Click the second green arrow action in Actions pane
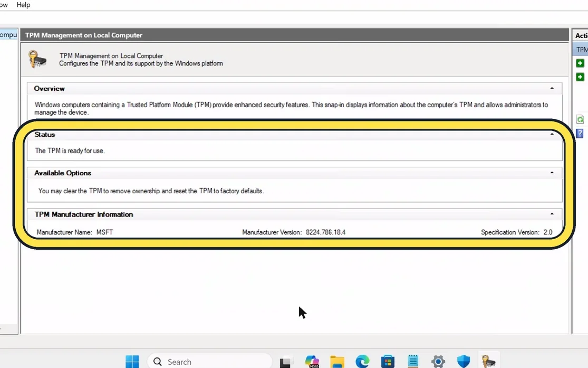The image size is (588, 368). click(x=580, y=77)
